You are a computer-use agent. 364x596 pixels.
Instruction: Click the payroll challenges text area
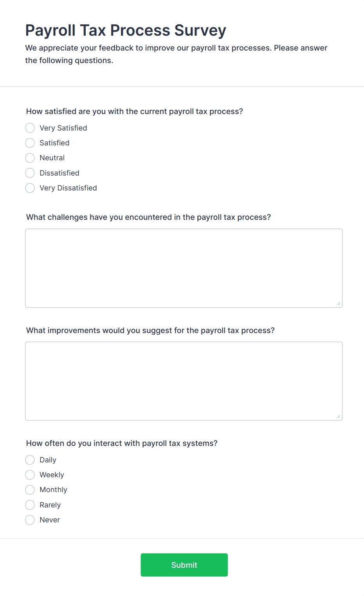pyautogui.click(x=184, y=268)
